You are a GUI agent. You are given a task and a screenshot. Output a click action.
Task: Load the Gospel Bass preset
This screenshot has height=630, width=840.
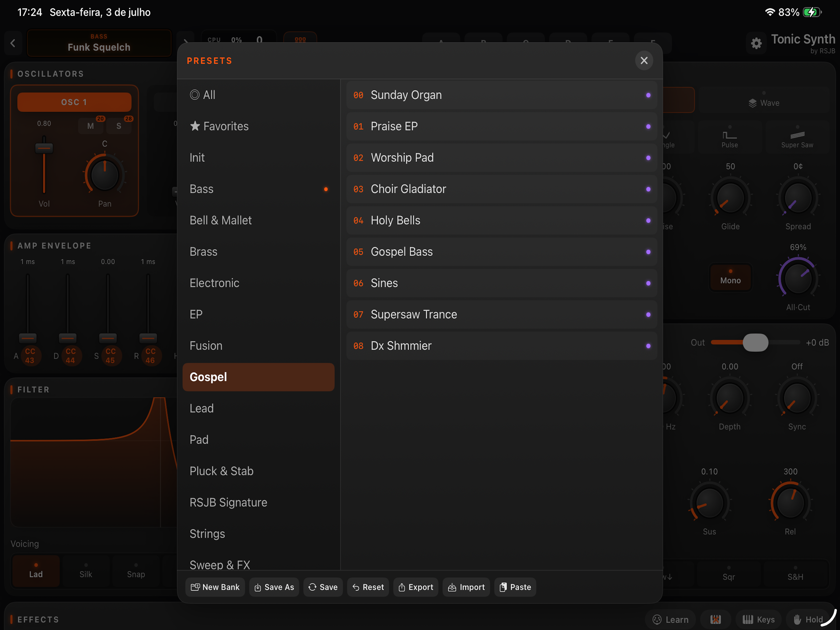coord(501,252)
